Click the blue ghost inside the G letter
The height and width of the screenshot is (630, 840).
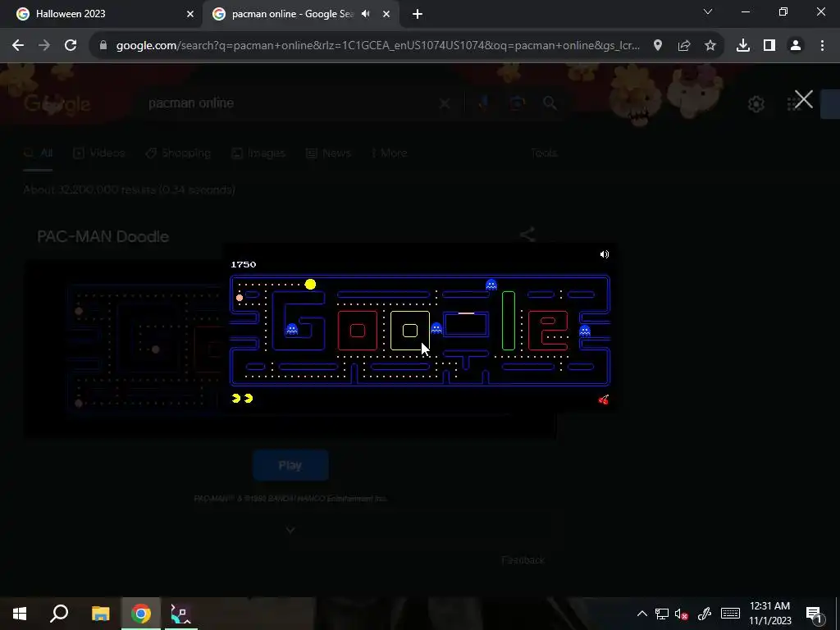292,330
